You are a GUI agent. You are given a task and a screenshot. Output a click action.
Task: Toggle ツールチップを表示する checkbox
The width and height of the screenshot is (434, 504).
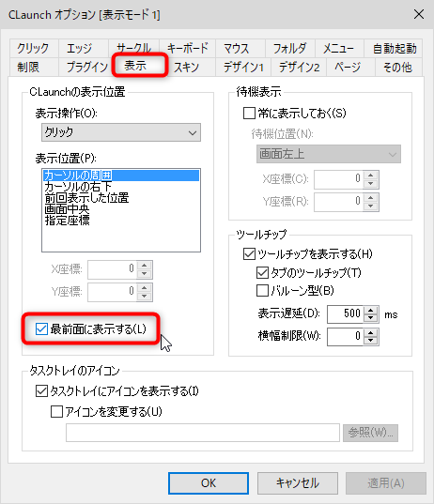[249, 254]
